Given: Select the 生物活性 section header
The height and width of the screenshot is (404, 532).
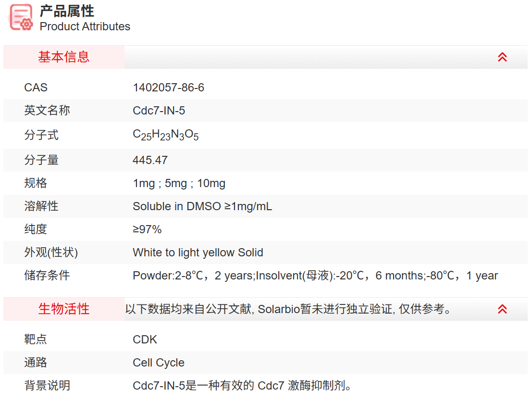Looking at the screenshot, I should pos(64,309).
